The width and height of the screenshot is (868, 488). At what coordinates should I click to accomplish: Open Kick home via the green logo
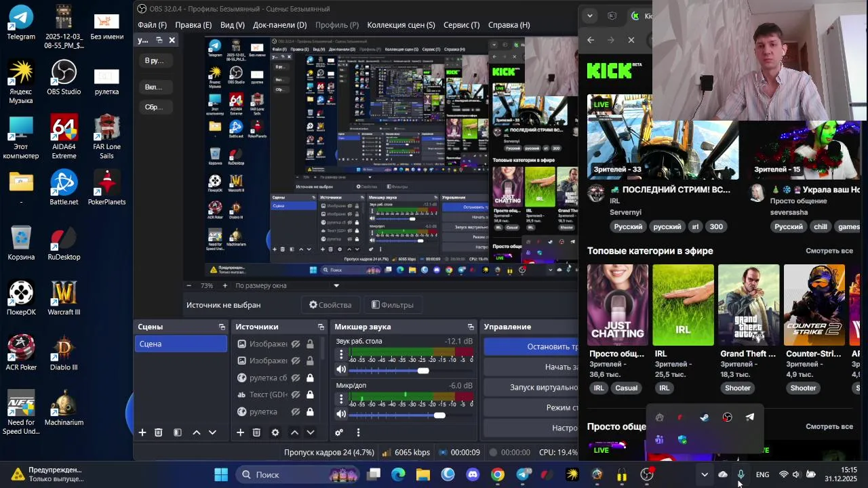[610, 70]
